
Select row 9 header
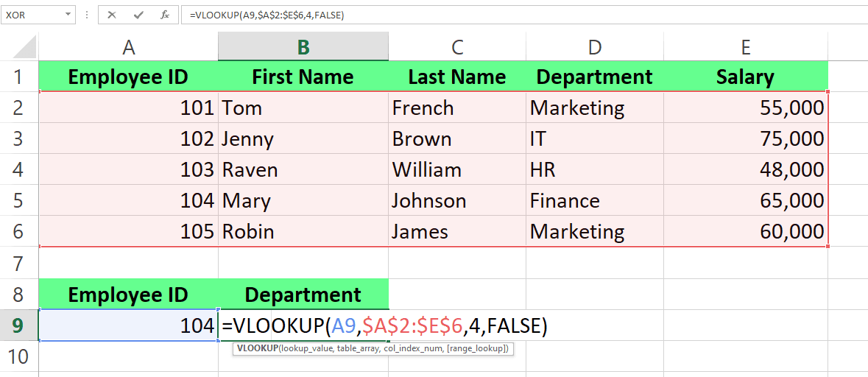(x=19, y=325)
